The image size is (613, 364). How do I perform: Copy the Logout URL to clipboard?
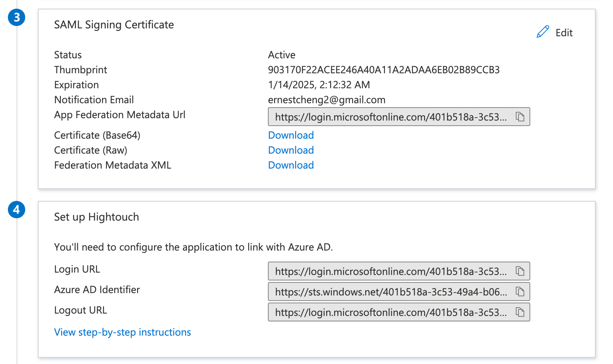(x=520, y=312)
